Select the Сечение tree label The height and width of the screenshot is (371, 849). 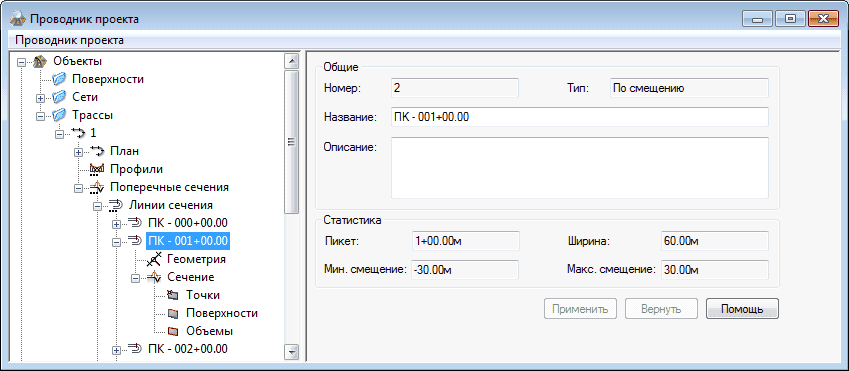(190, 277)
